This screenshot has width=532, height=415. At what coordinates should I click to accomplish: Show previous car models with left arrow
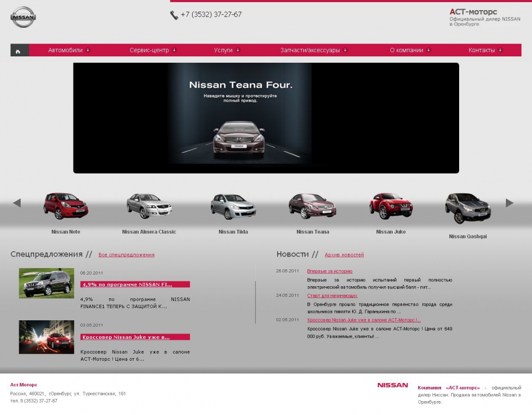(17, 203)
